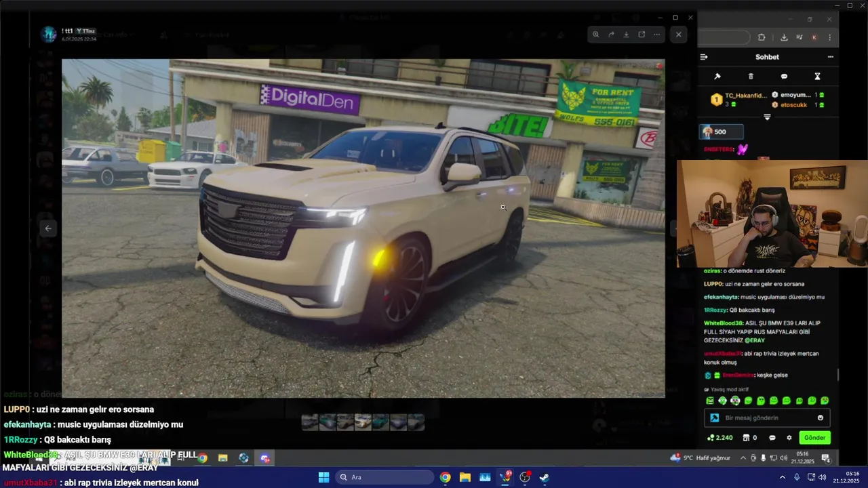Viewport: 868px width, 488px height.
Task: Open the Hafif yağmur weather widget
Action: coord(701,458)
